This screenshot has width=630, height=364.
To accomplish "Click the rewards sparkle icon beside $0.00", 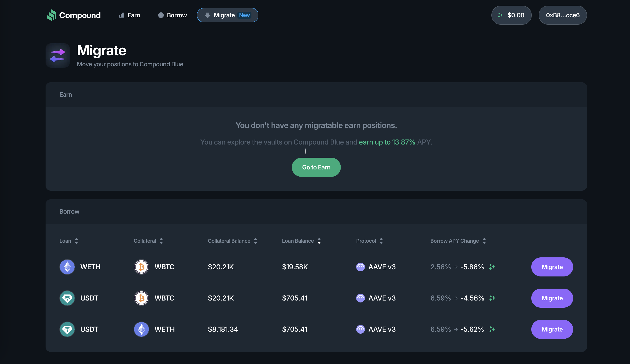I will coord(500,15).
